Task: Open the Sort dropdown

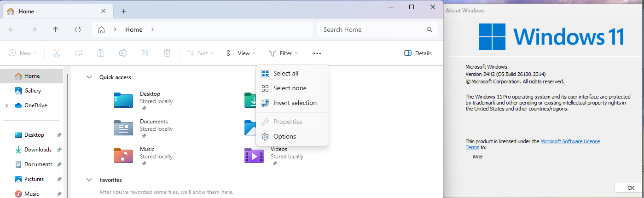Action: [200, 53]
